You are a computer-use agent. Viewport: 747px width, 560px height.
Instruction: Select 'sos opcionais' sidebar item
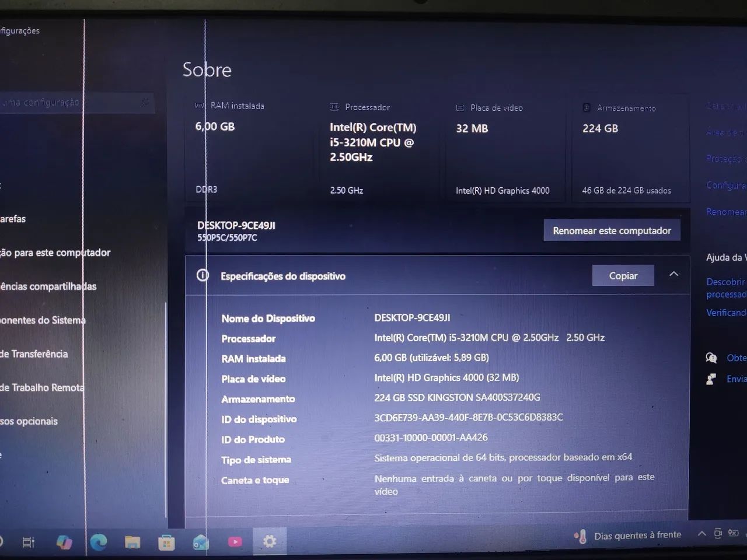29,421
